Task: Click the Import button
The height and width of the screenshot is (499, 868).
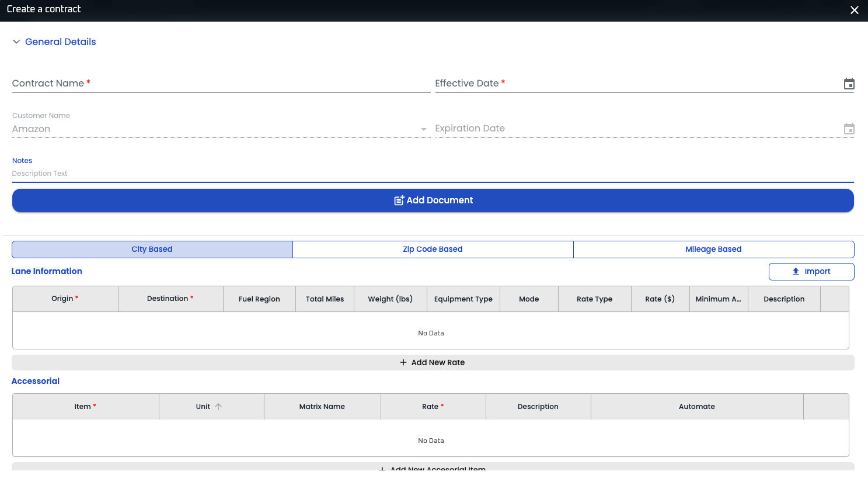Action: click(x=811, y=271)
